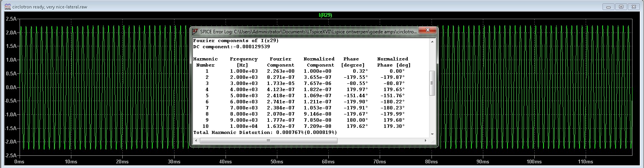
Task: Click the normalized component value 7.657e-06
Action: (318, 83)
